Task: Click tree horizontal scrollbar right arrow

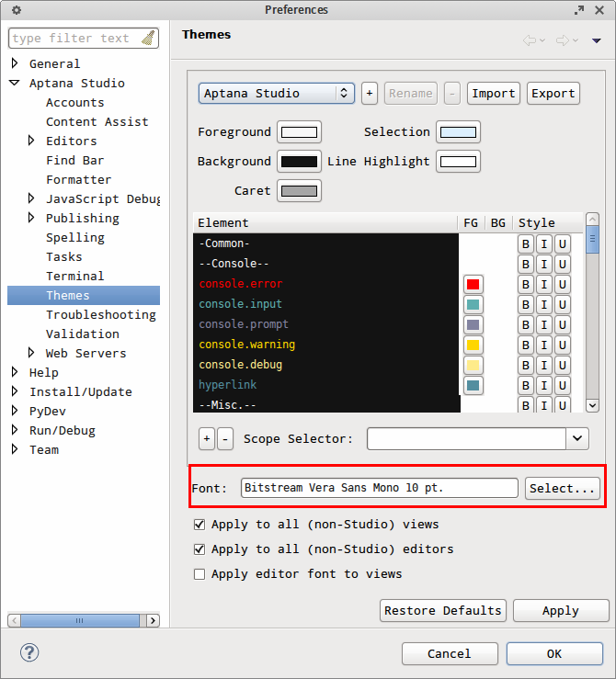Action: click(153, 620)
